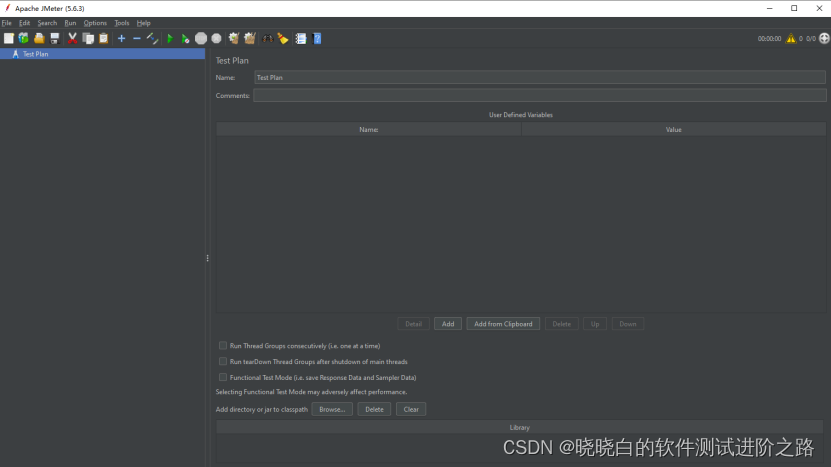Image resolution: width=831 pixels, height=467 pixels.
Task: Shut down threads via Shutdown icon
Action: 216,38
